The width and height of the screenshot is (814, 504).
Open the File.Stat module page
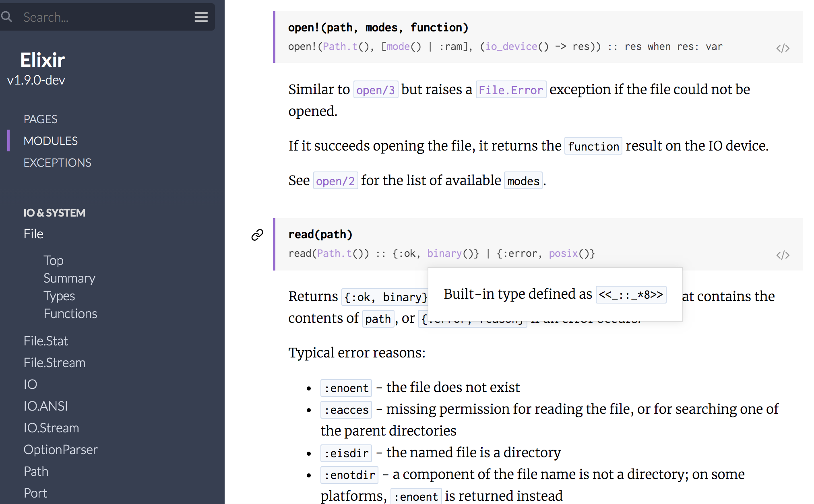pyautogui.click(x=45, y=341)
